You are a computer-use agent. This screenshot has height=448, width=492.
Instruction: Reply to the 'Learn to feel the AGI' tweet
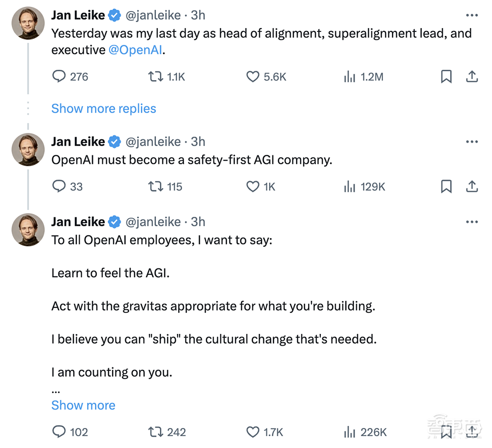click(59, 432)
